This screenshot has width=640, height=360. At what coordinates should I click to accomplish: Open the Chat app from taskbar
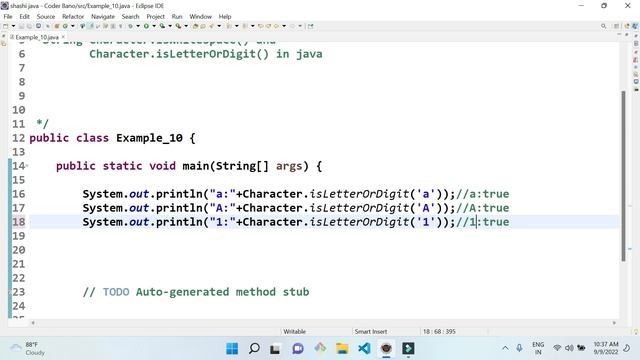(298, 349)
